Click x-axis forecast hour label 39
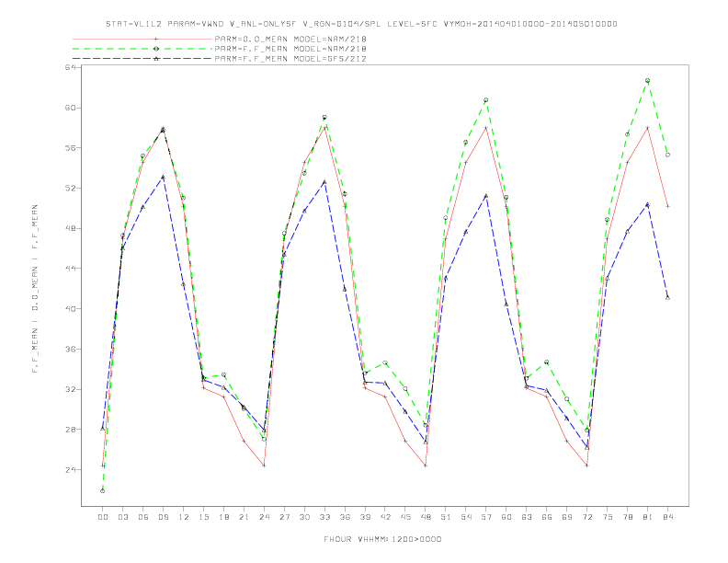The image size is (728, 563). pos(365,517)
